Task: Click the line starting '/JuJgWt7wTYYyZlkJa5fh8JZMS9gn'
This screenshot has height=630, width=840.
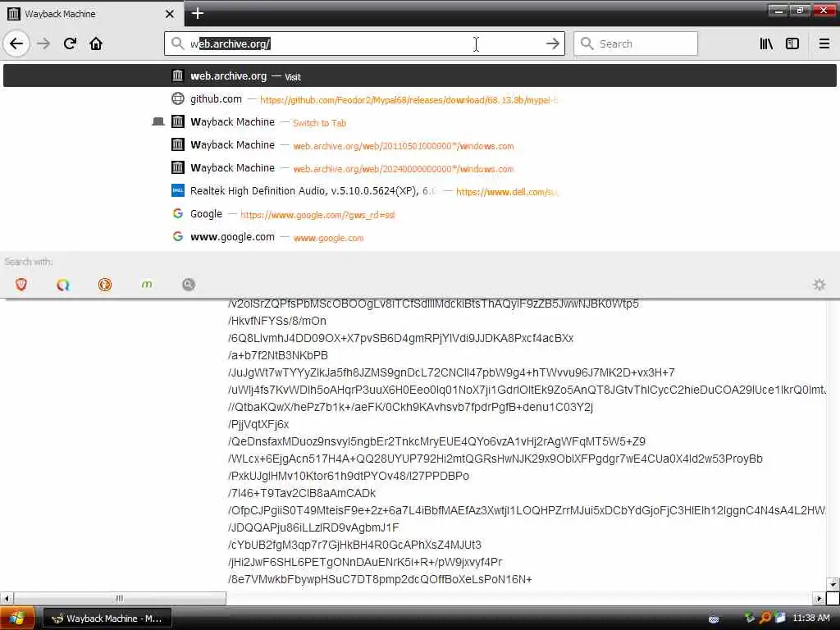Action: pos(451,372)
